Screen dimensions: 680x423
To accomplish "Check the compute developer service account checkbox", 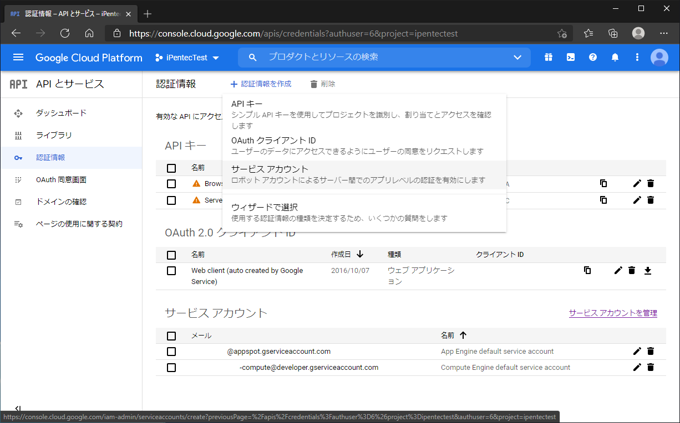I will pyautogui.click(x=171, y=367).
